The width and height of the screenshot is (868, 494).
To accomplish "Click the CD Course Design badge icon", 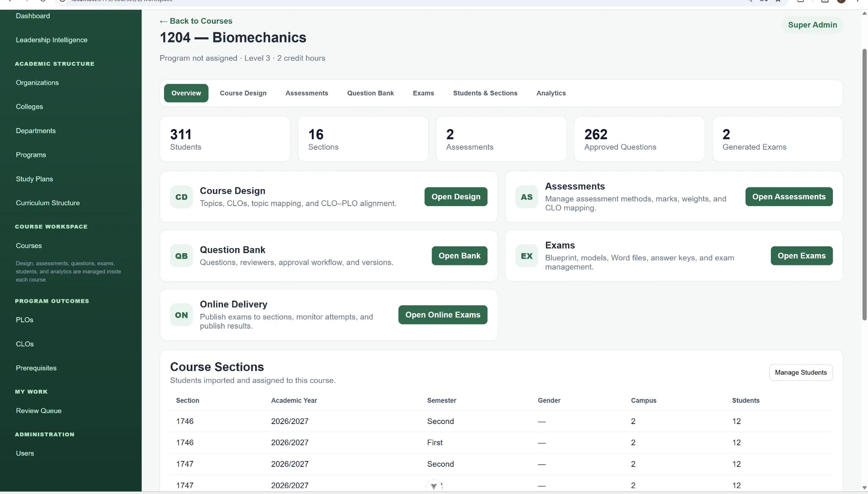I will click(x=181, y=197).
